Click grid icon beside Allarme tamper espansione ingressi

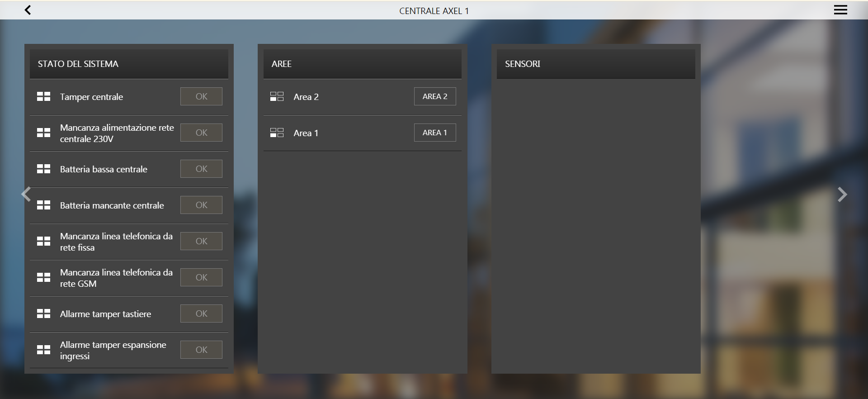click(x=44, y=350)
